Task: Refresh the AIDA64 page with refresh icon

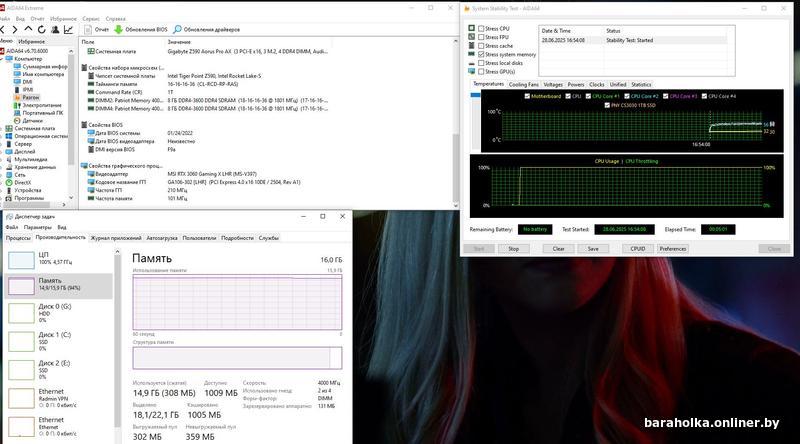Action: [41, 30]
